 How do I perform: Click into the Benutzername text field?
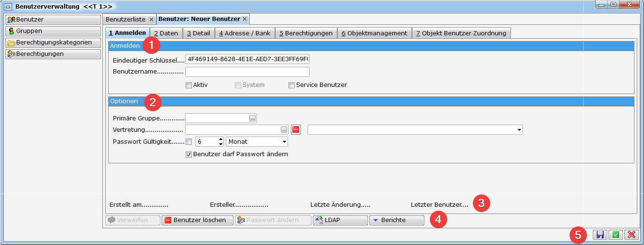247,72
